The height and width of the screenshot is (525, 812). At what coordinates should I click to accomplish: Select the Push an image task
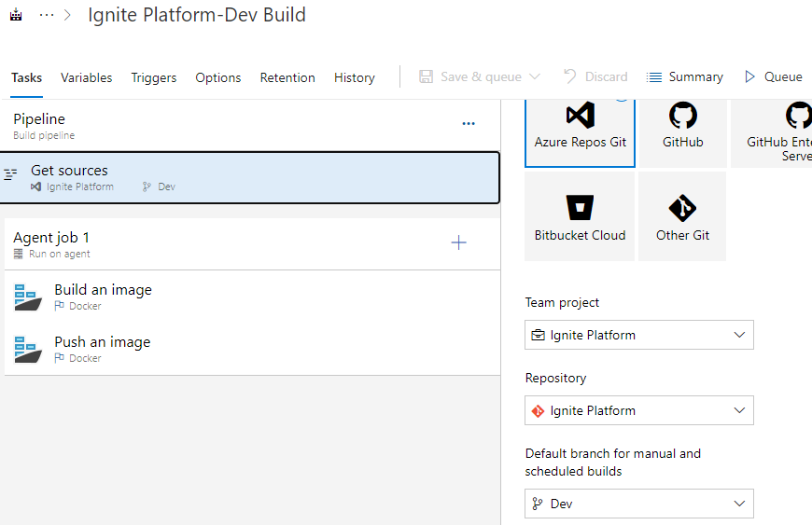252,349
